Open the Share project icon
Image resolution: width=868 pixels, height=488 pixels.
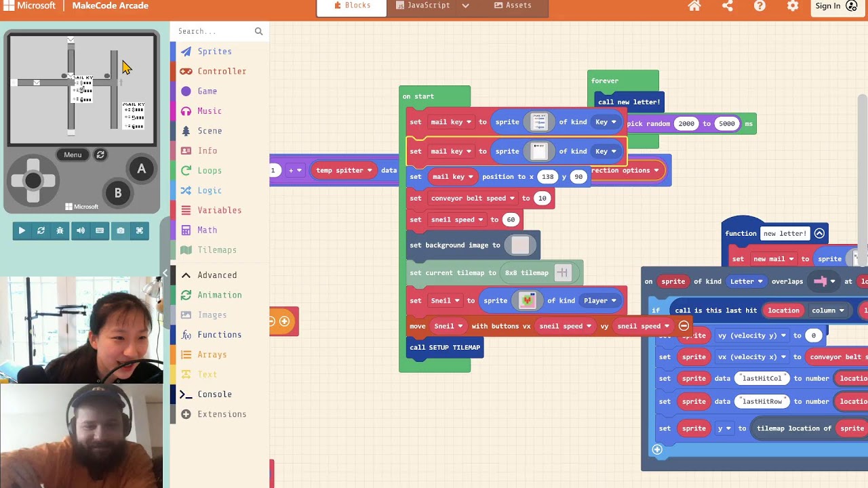tap(727, 6)
